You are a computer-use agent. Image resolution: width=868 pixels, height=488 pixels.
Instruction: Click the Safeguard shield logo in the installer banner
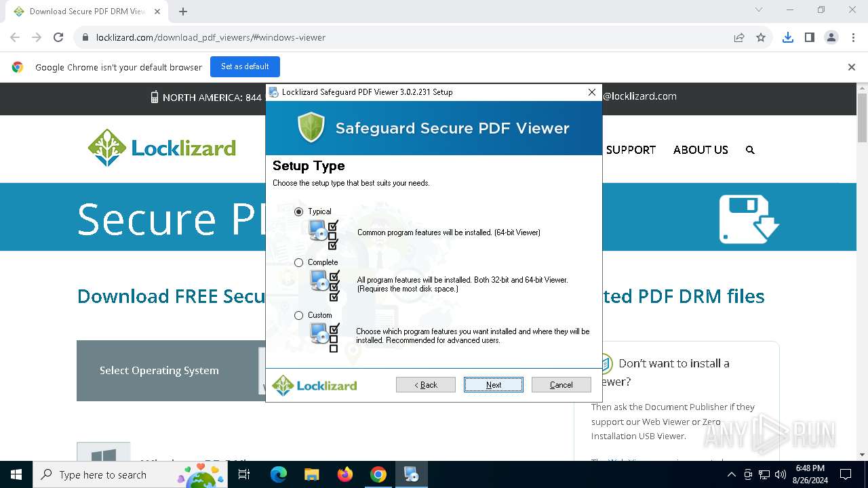(x=311, y=127)
